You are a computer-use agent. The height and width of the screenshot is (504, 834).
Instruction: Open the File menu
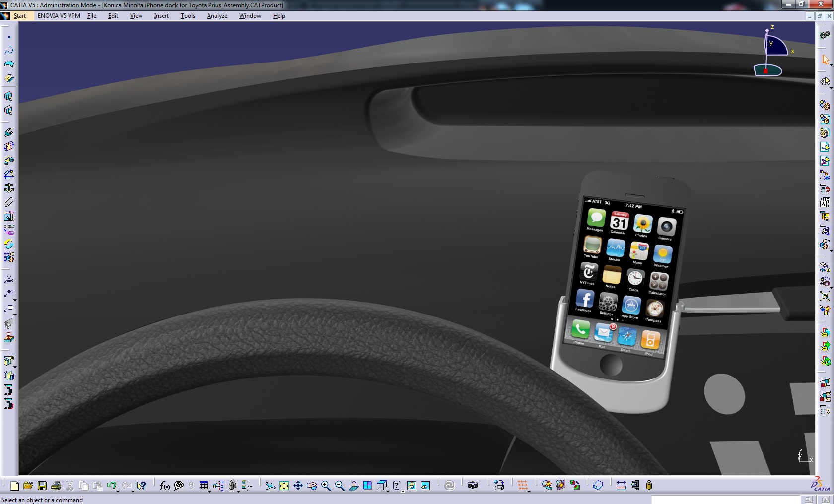click(x=92, y=16)
